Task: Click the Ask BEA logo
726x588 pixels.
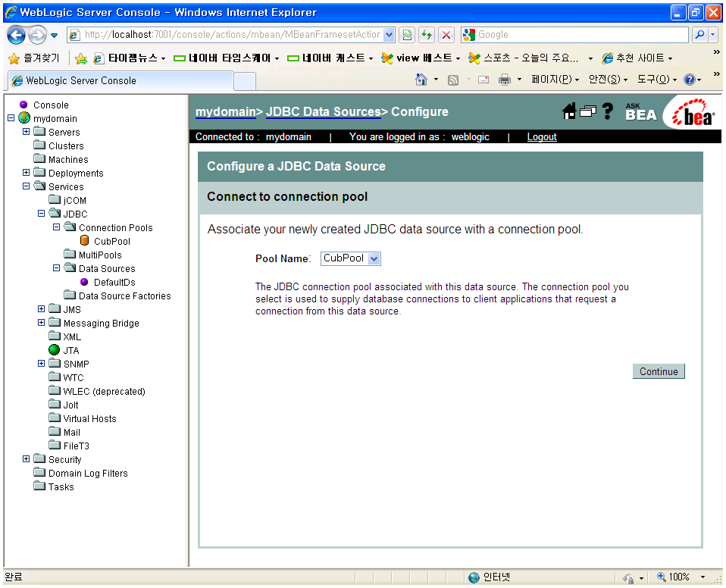Action: coord(641,111)
